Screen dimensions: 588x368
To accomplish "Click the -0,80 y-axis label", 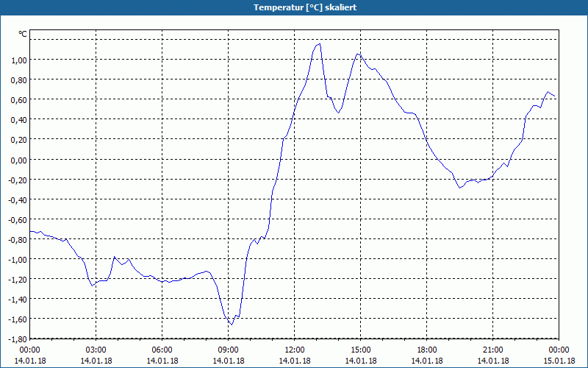I will click(x=18, y=239).
